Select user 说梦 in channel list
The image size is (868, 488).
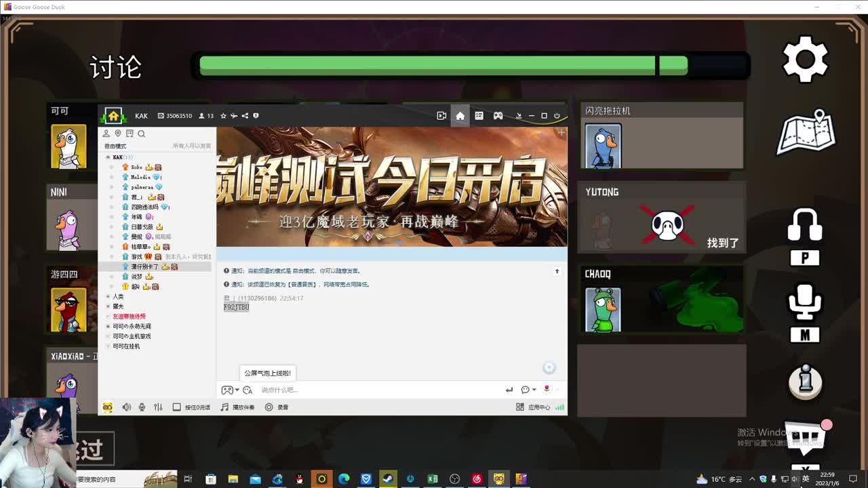tap(136, 277)
